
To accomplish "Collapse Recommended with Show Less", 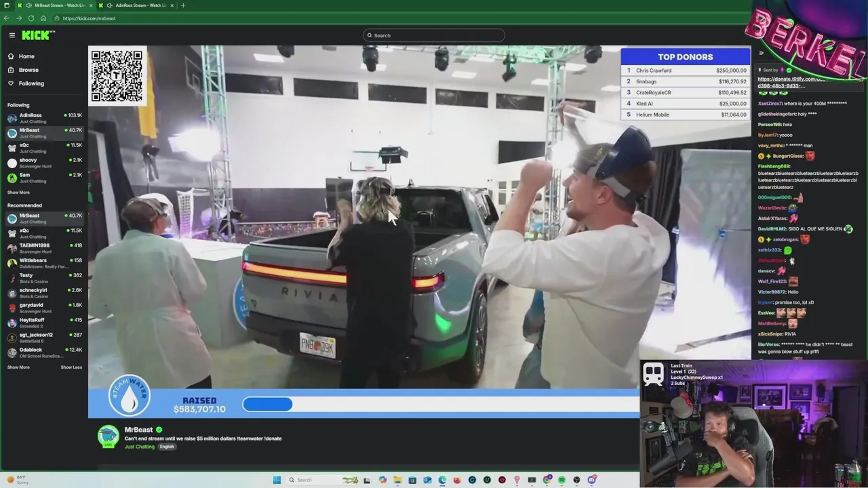I will (71, 367).
